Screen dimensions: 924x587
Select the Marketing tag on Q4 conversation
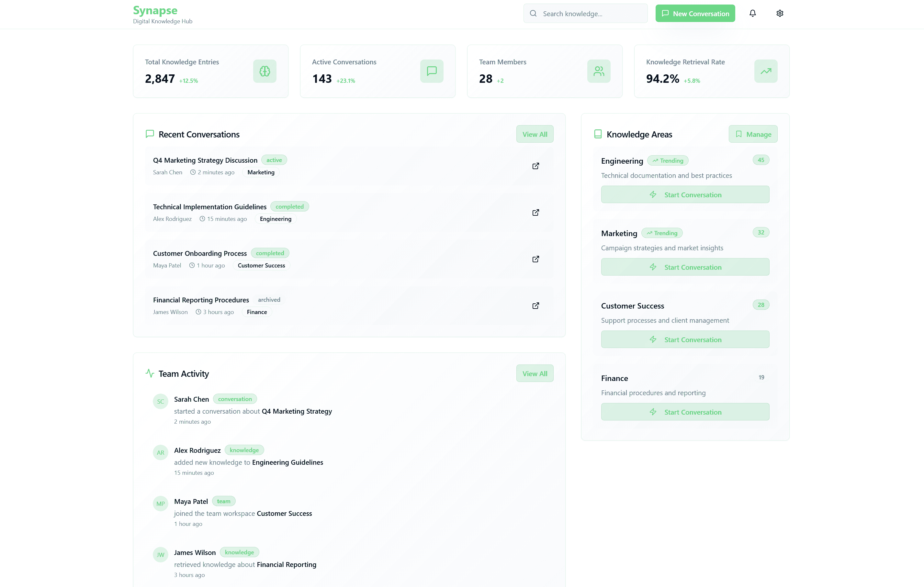(261, 172)
